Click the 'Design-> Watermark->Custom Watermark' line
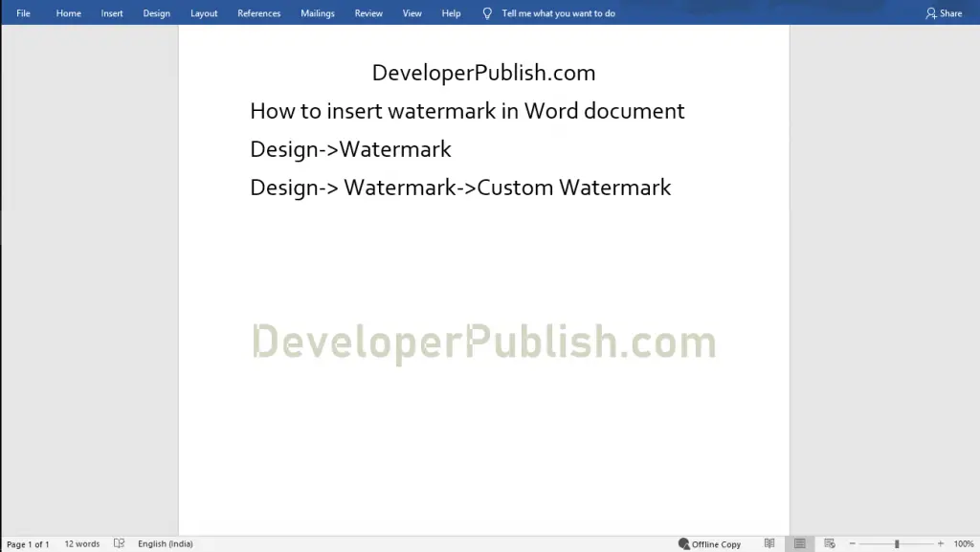Image resolution: width=980 pixels, height=552 pixels. click(460, 188)
